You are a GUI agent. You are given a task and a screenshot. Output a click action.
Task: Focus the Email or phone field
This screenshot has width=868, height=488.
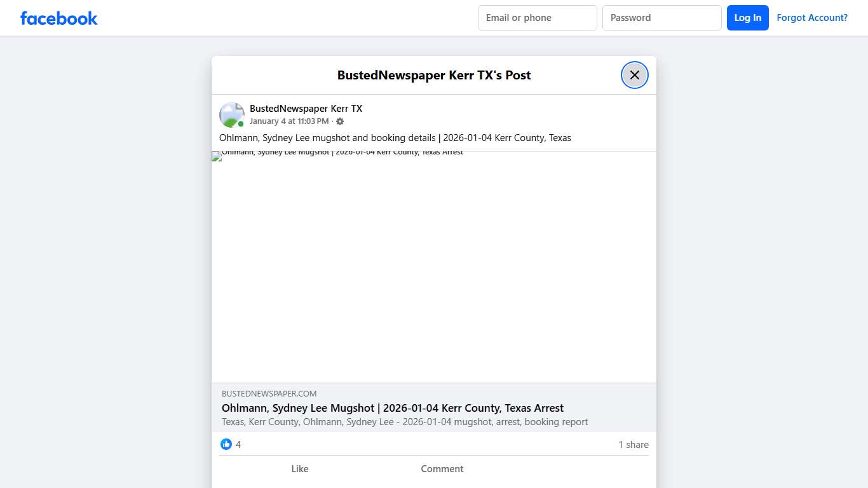(x=537, y=18)
